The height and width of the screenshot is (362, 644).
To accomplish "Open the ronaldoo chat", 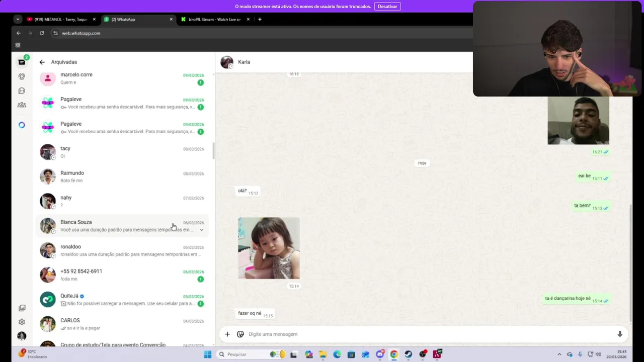I will [122, 250].
